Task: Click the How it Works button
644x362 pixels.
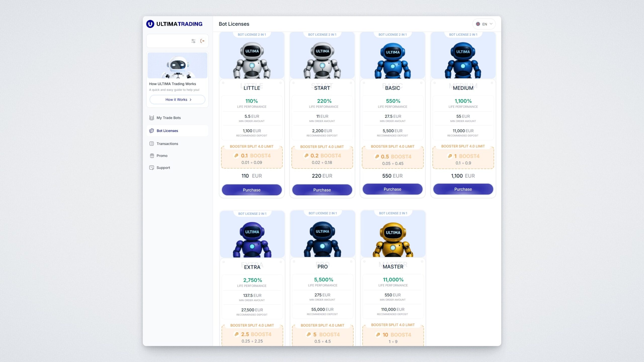Action: pyautogui.click(x=177, y=100)
